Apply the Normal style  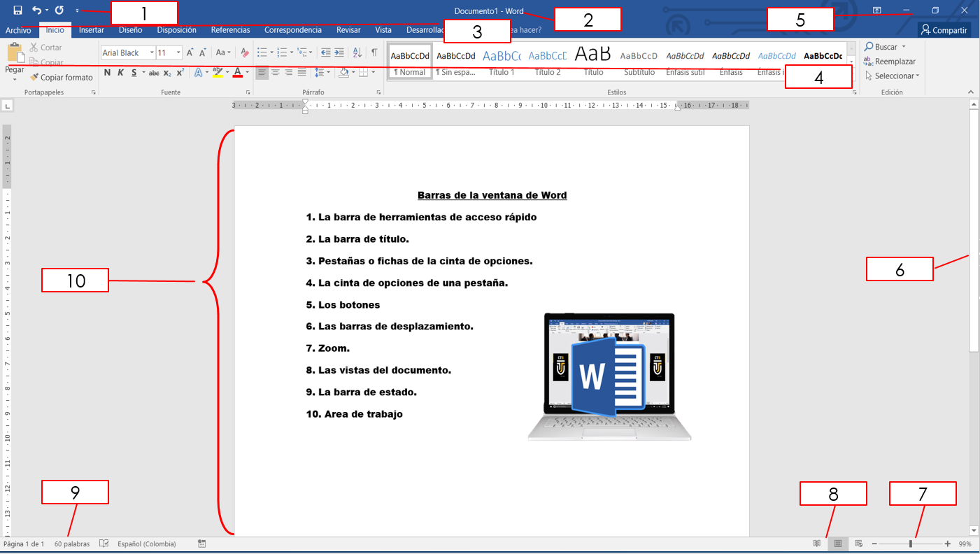[x=410, y=62]
